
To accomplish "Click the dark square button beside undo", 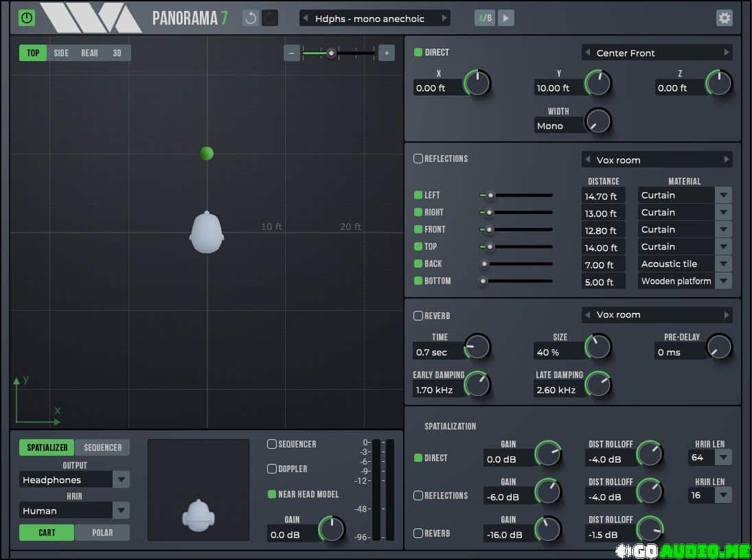I will tap(270, 19).
